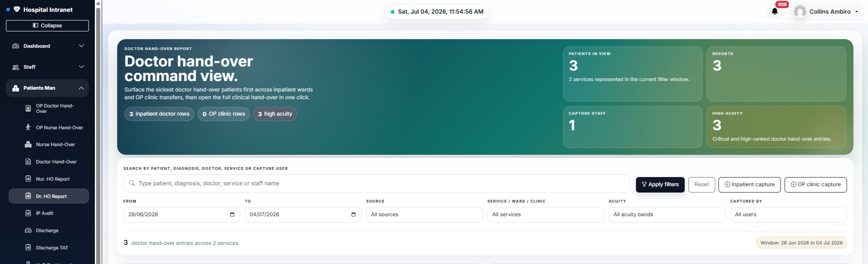This screenshot has height=264, width=868.
Task: Click the To date field 04/07/2026
Action: click(303, 215)
